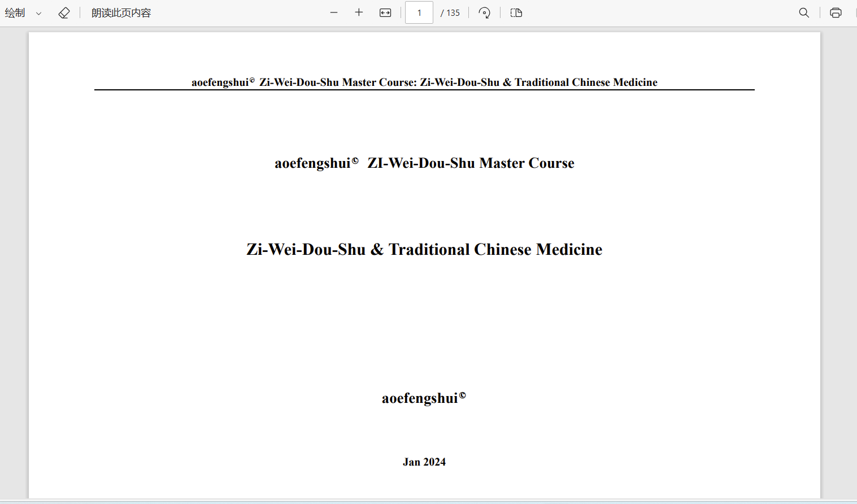857x504 pixels.
Task: Click the 'Zi-Wei-Dou-Shu & Traditional Chinese Medicine' title
Action: 424,249
